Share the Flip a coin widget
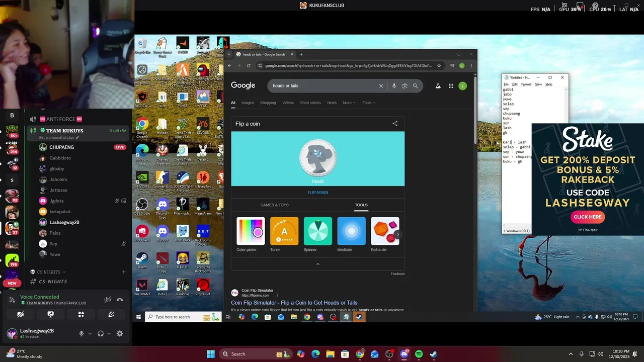The height and width of the screenshot is (362, 644). coord(395,124)
